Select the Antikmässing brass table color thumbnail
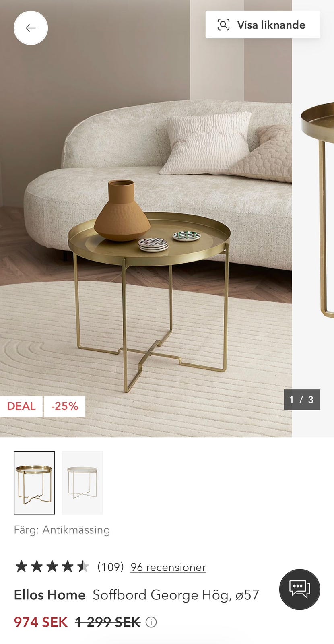Image resolution: width=334 pixels, height=644 pixels. point(34,483)
